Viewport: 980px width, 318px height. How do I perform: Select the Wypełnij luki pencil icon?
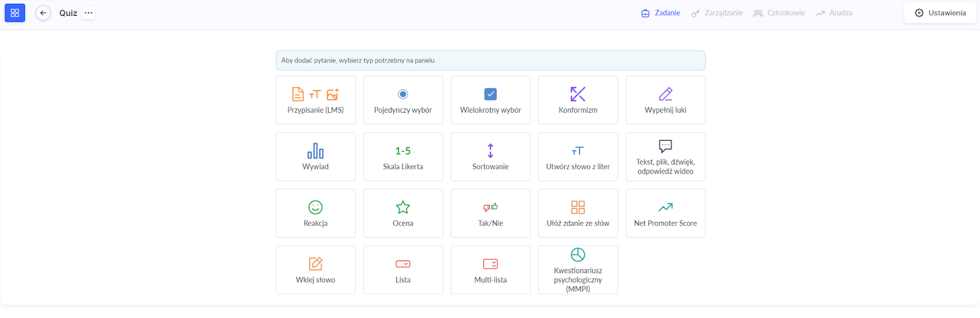click(665, 94)
